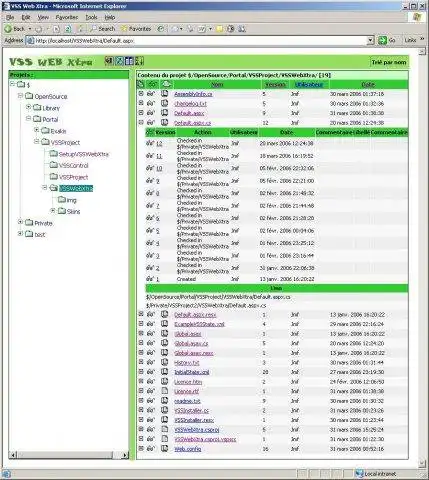Open the Tools menu
This screenshot has width=429, height=480.
[x=91, y=17]
